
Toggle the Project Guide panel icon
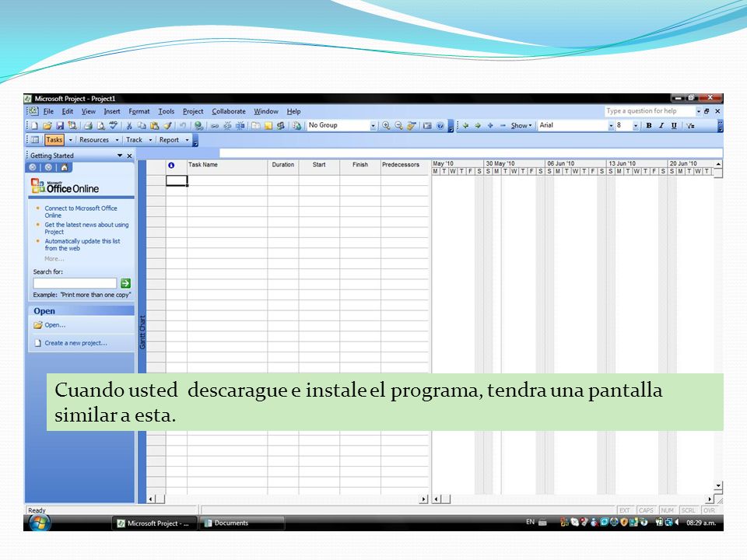[35, 140]
